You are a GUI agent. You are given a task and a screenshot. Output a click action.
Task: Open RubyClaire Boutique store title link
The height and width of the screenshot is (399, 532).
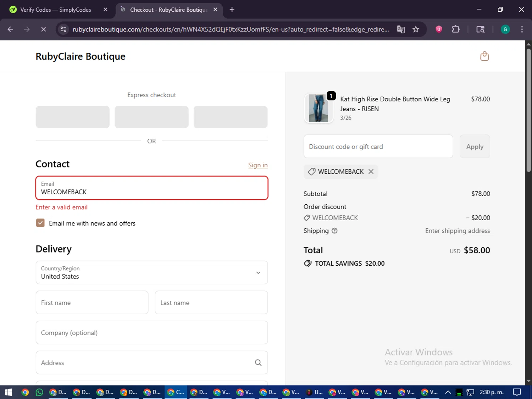pos(81,56)
